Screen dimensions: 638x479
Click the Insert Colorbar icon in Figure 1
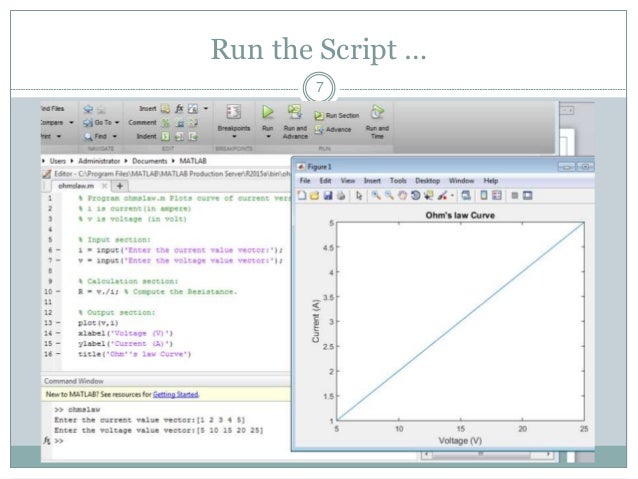pos(484,196)
